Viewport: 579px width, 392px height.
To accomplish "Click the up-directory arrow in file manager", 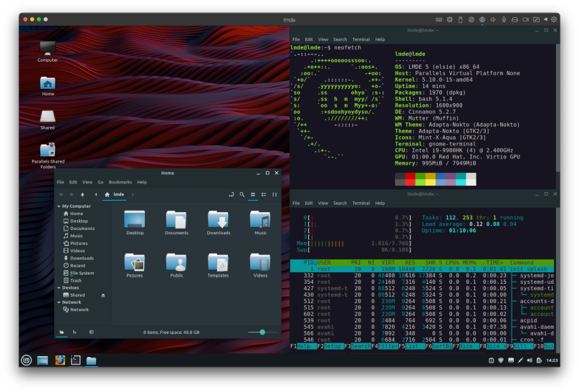I will 82,194.
